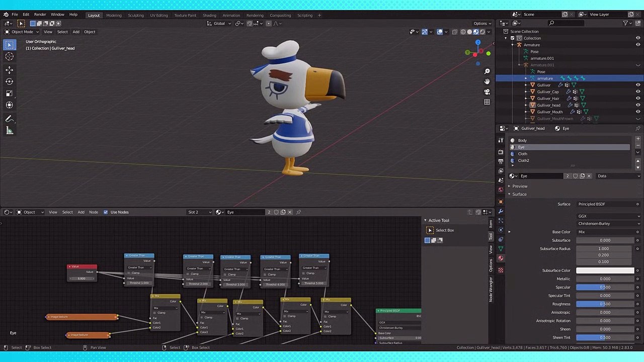Switch to the Shading workspace tab

[209, 15]
